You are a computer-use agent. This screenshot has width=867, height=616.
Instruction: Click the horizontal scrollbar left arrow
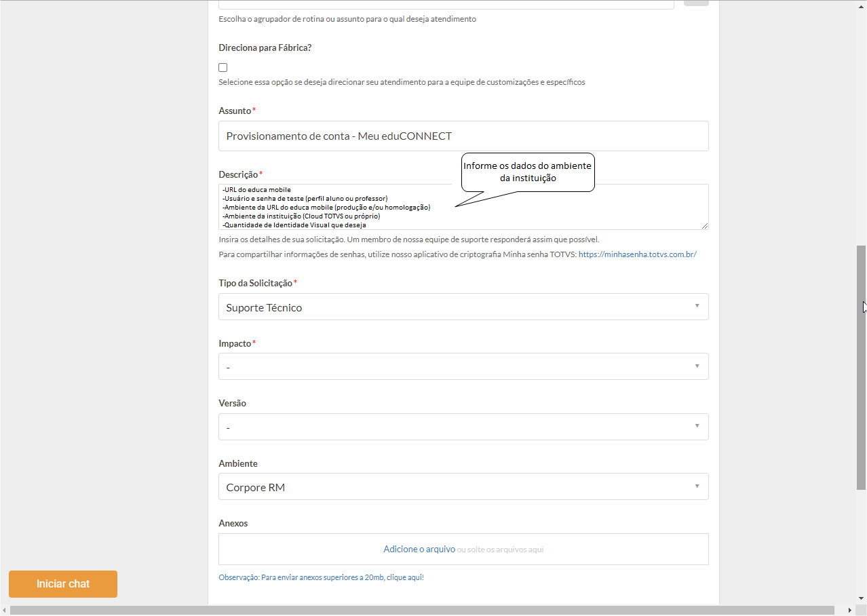pyautogui.click(x=4, y=611)
